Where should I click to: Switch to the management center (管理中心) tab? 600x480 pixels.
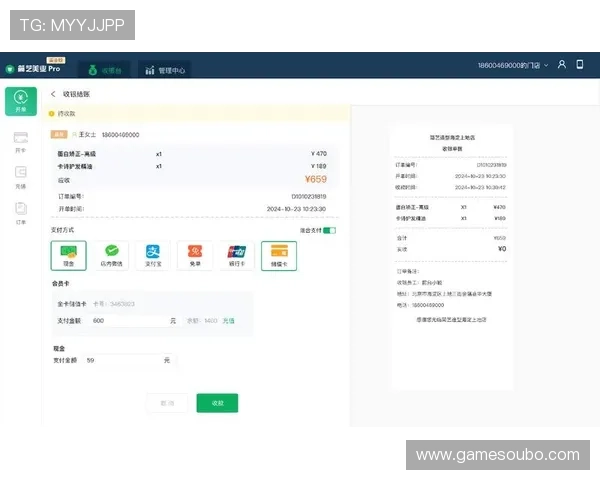pos(165,70)
